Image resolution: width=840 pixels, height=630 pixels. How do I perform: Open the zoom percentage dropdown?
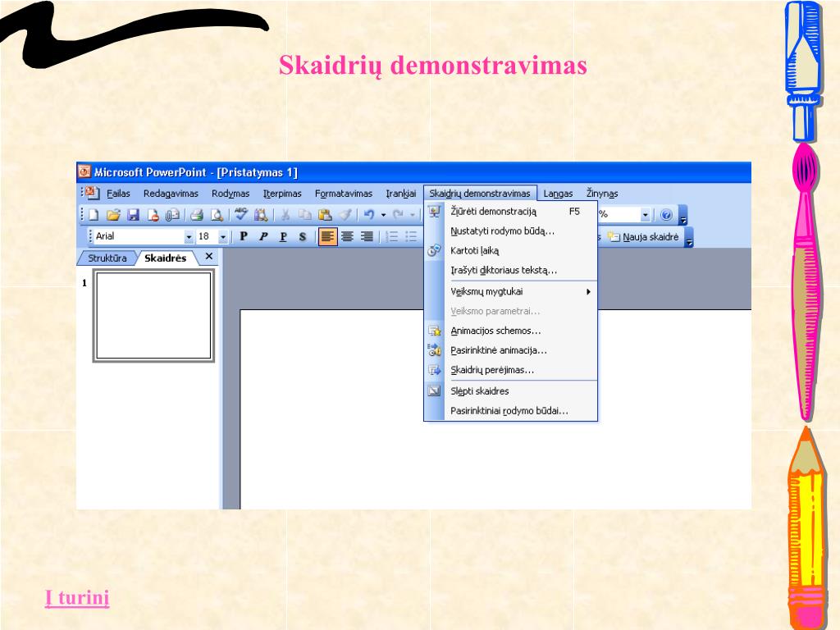(646, 216)
